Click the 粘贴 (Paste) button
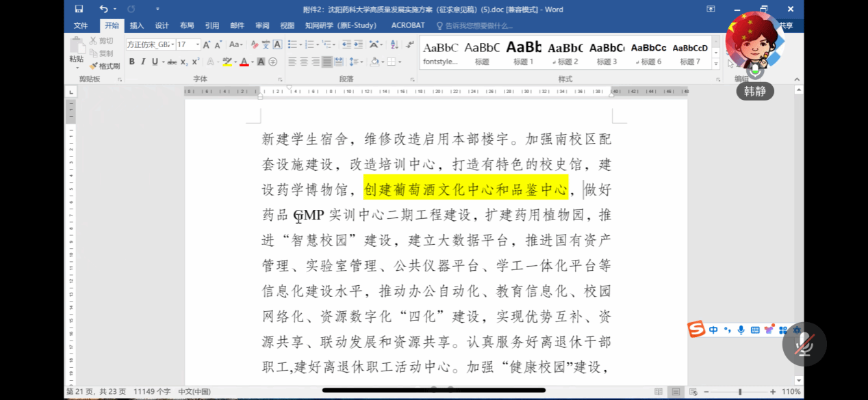 [x=76, y=53]
